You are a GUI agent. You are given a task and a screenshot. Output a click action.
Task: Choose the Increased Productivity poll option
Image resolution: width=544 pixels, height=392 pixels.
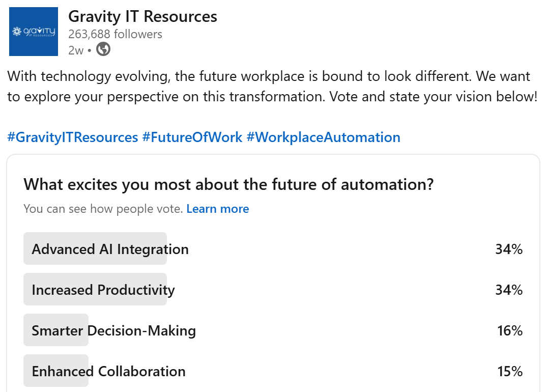(x=103, y=290)
